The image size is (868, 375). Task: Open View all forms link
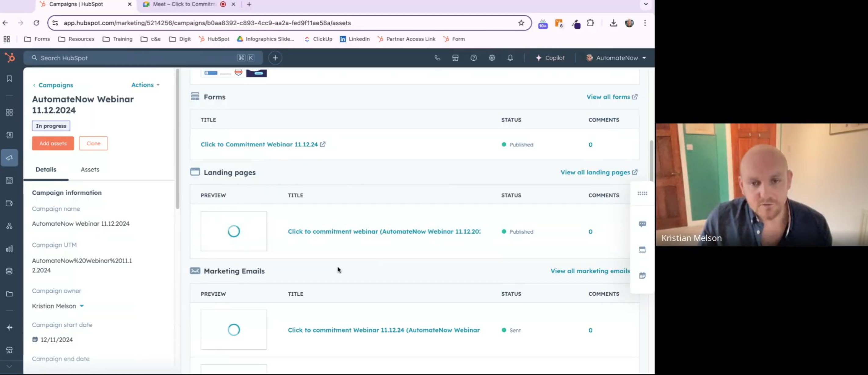coord(612,97)
